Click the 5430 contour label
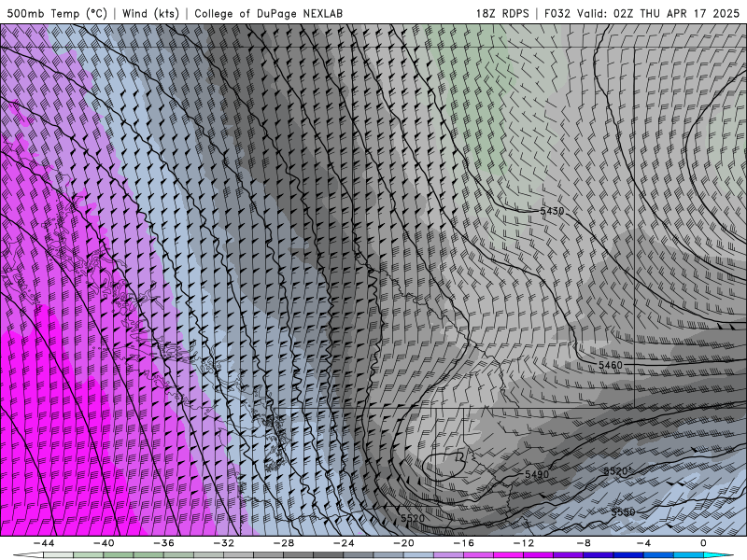Screen dimensions: 747x560 [552, 211]
